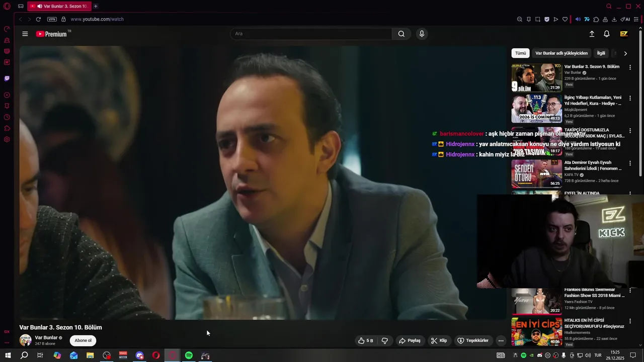Screen dimensions: 644x362
Task: Click the YouTube search magnifier button
Action: pyautogui.click(x=401, y=34)
